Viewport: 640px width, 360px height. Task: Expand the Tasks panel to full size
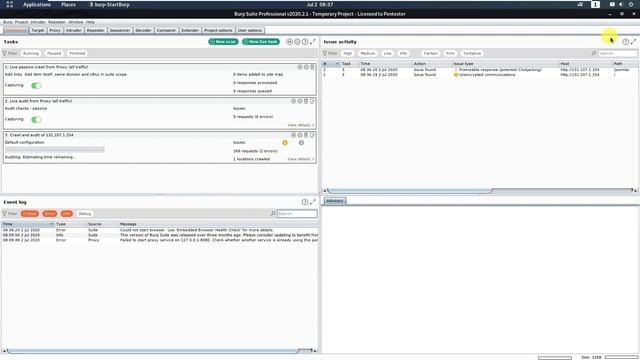[313, 42]
